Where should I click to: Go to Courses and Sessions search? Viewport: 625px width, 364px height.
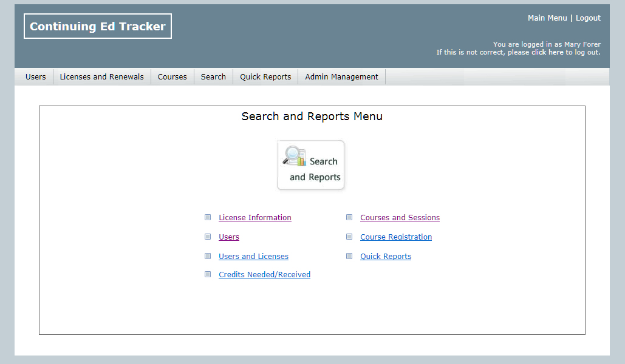pos(400,218)
